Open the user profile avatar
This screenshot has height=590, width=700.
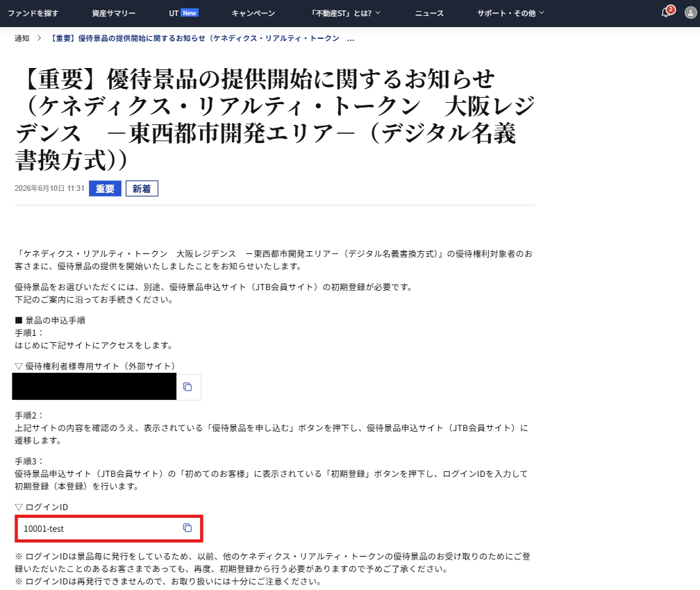click(x=690, y=12)
